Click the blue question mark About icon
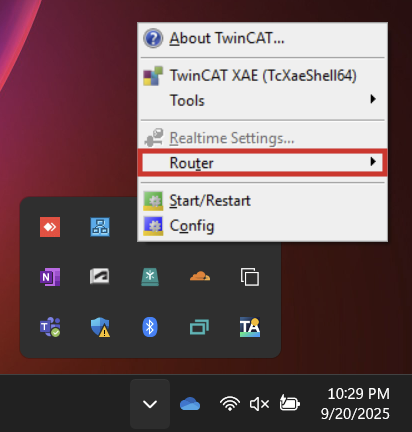 click(x=153, y=38)
